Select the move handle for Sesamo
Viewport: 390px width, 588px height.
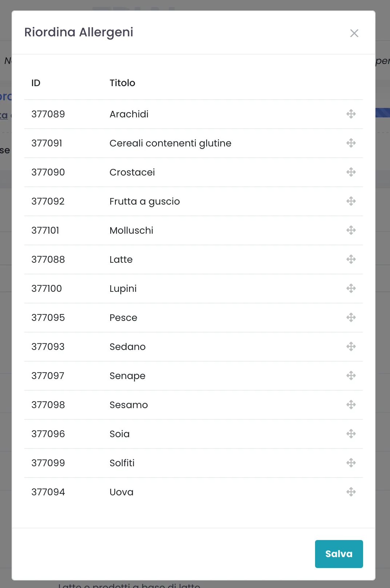click(351, 404)
